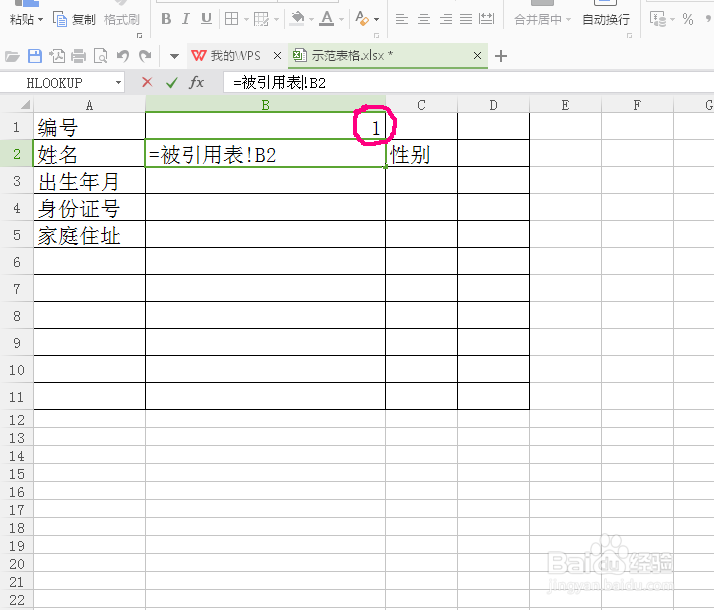714x610 pixels.
Task: Click the Undo arrow
Action: [122, 56]
